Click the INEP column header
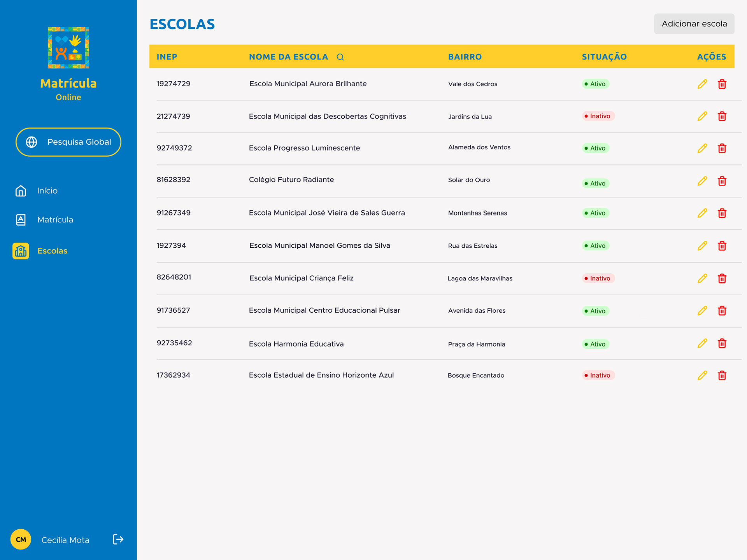 (167, 57)
